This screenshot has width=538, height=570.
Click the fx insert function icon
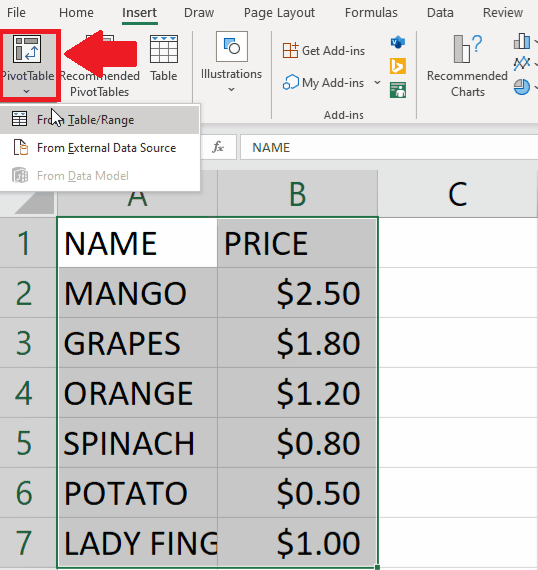click(218, 147)
